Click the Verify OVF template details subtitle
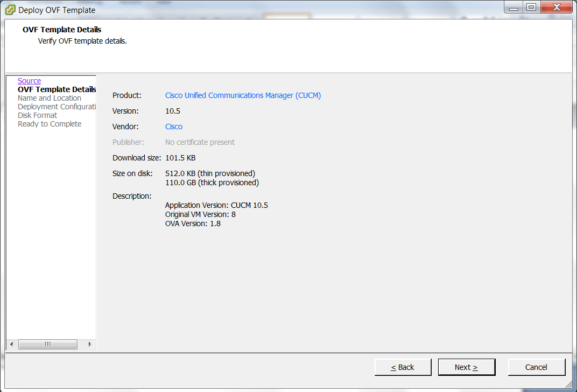The width and height of the screenshot is (577, 392). coord(82,41)
